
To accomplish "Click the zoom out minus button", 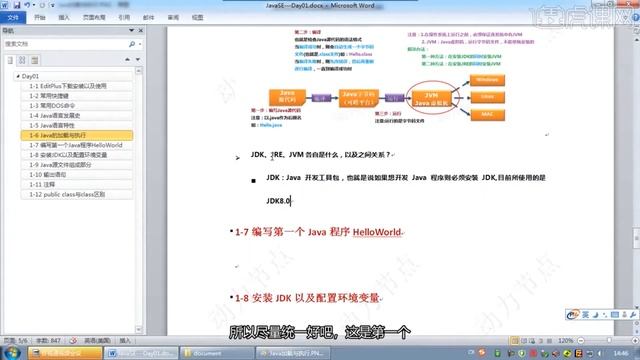I will coord(580,340).
